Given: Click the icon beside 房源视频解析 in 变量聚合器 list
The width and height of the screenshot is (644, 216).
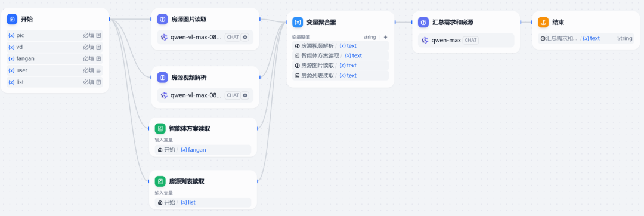Looking at the screenshot, I should [x=298, y=46].
